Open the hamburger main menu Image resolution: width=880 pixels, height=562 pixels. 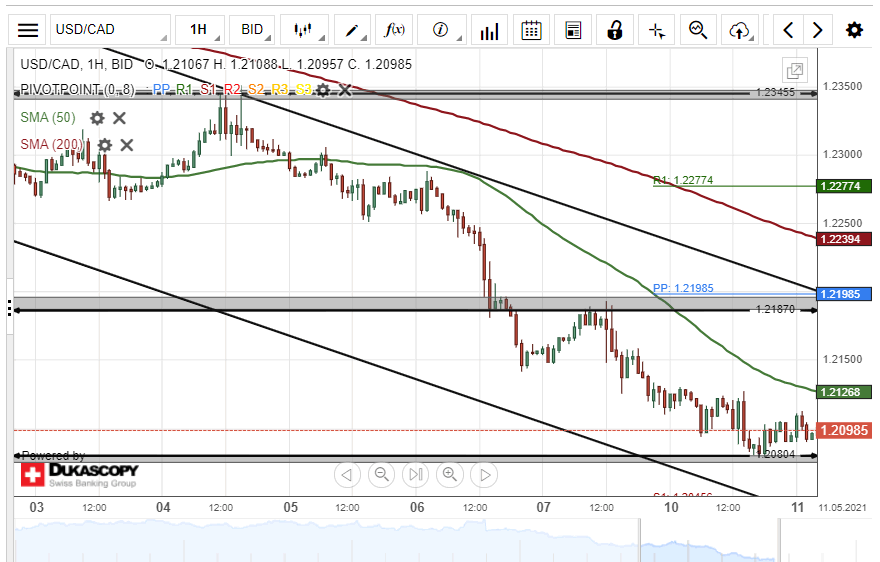pyautogui.click(x=28, y=30)
